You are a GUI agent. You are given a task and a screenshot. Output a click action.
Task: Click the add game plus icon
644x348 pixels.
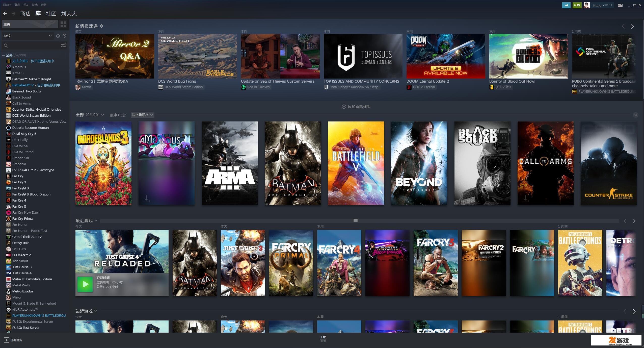7,340
